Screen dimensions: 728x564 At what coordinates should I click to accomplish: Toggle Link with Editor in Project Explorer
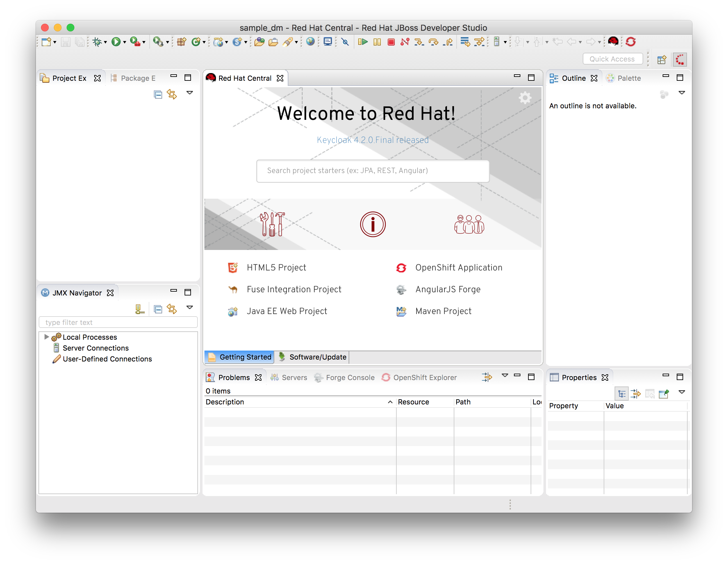click(172, 94)
